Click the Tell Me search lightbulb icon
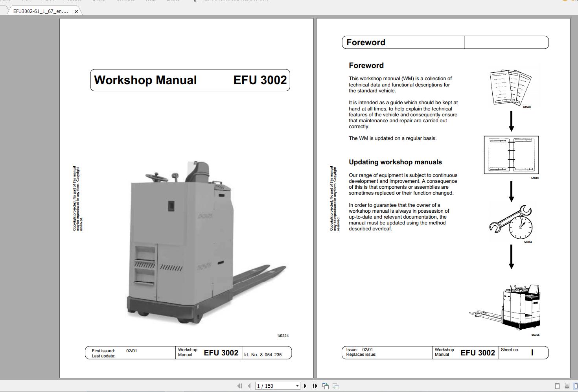This screenshot has height=392, width=578. click(x=194, y=1)
